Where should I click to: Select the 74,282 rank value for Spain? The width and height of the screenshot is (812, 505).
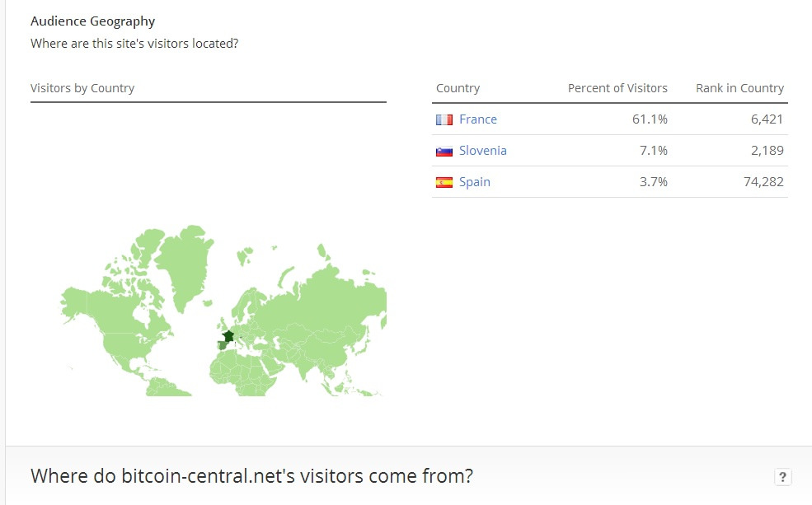coord(763,182)
